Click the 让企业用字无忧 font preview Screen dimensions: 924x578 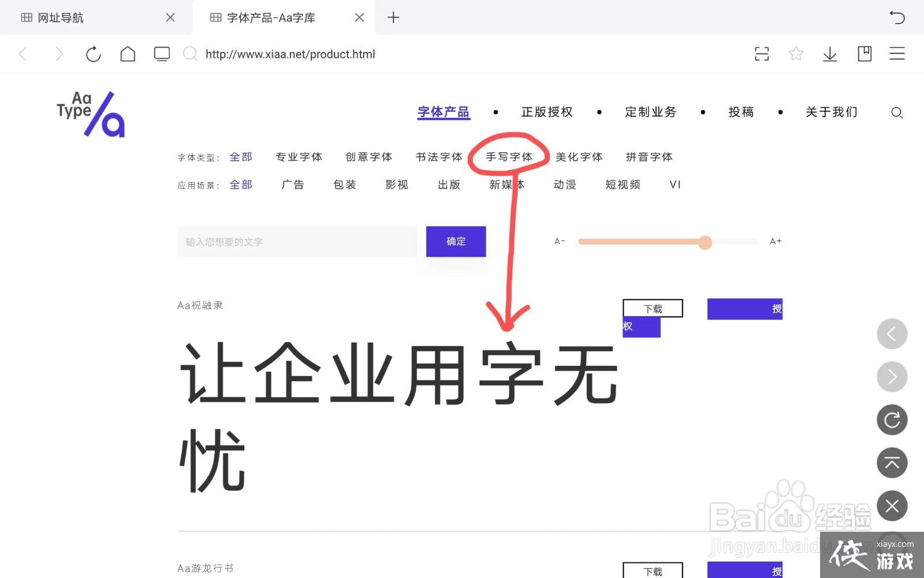(398, 416)
